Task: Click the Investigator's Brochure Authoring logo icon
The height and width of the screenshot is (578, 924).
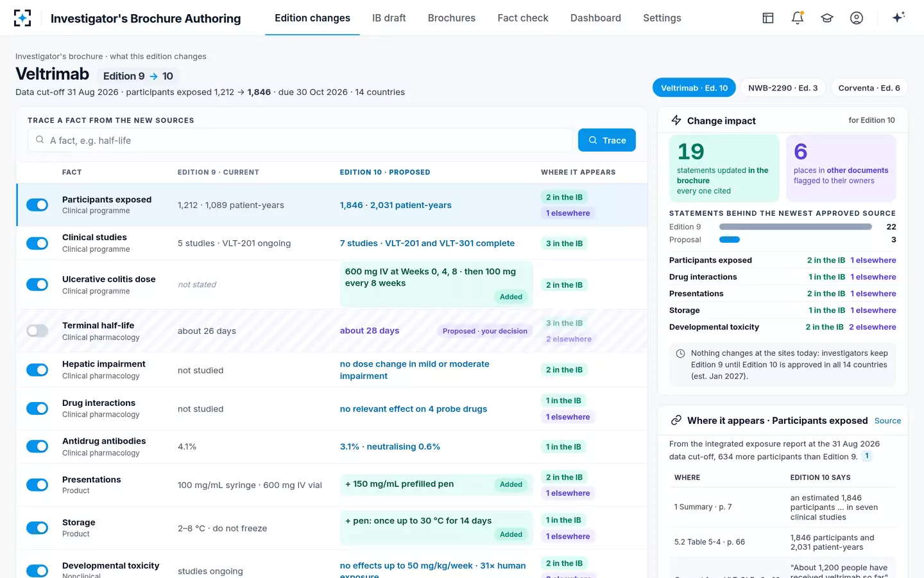Action: coord(22,18)
